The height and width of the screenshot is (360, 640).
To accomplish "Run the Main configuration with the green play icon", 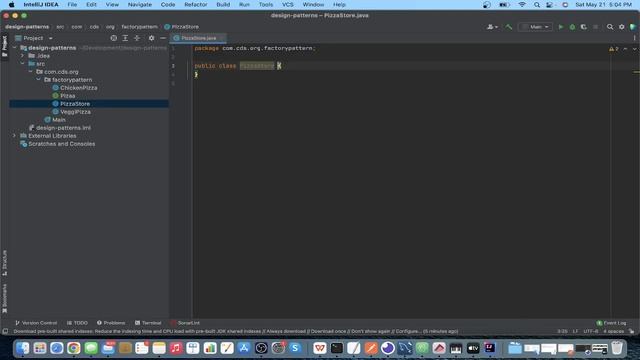I will (561, 27).
